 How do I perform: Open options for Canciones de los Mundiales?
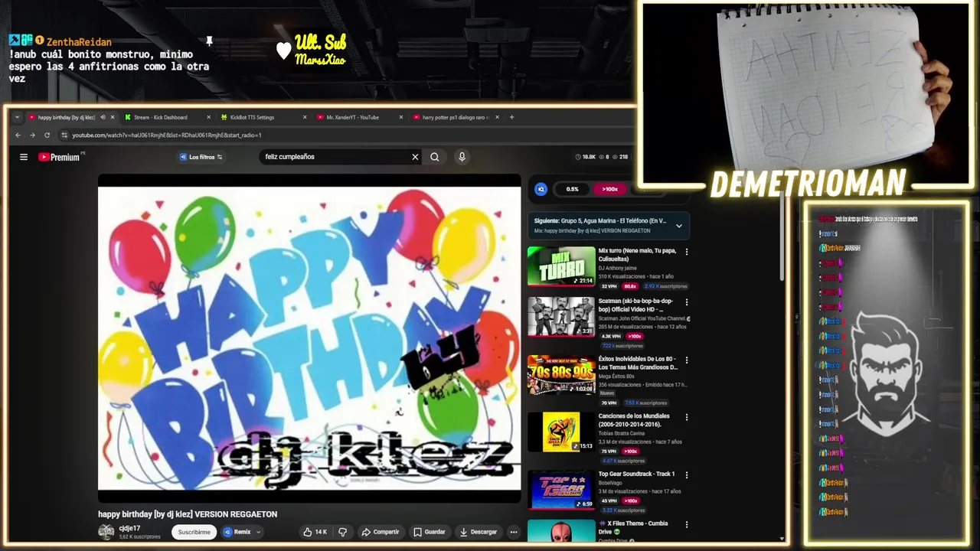(x=687, y=417)
